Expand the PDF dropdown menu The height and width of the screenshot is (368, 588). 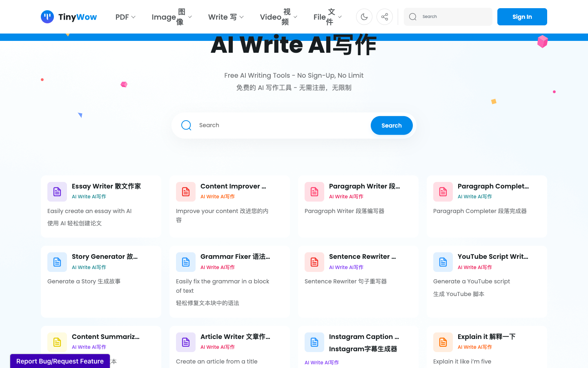coord(125,17)
